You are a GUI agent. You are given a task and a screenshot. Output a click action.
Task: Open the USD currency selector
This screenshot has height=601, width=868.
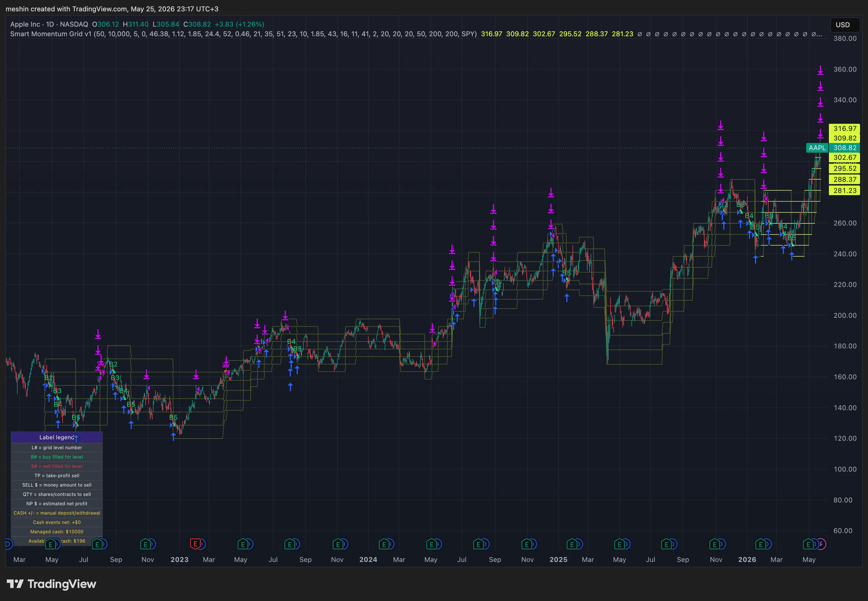[845, 25]
